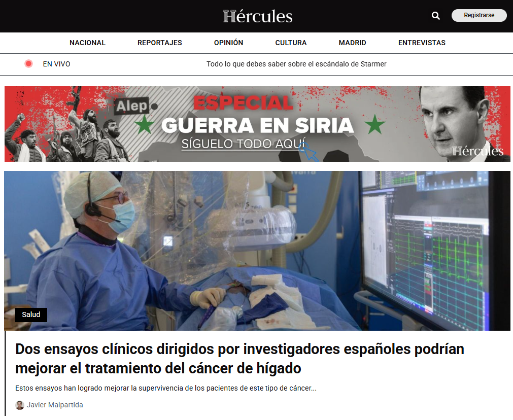Click the Javier Malpartida author name
This screenshot has height=420, width=513.
(55, 405)
